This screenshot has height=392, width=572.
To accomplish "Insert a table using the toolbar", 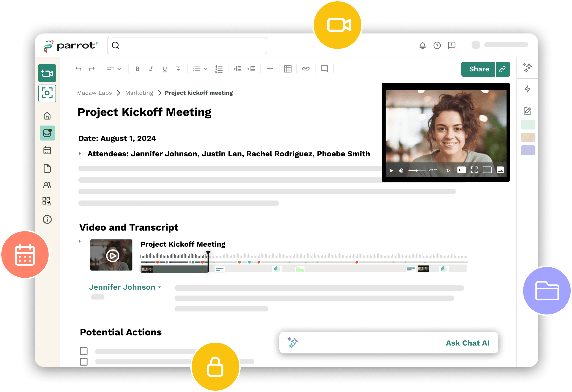I will pyautogui.click(x=288, y=69).
